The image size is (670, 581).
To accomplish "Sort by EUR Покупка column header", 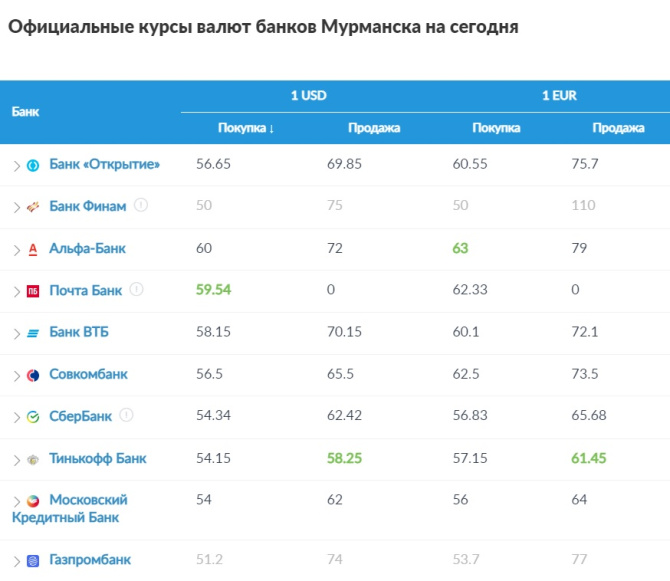I will pos(496,128).
